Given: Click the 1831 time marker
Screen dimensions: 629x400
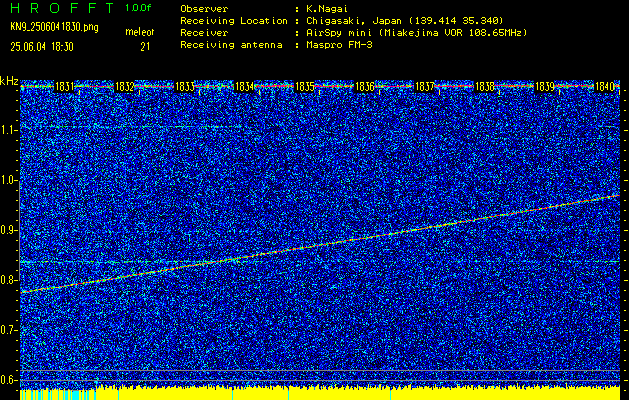Looking at the screenshot, I should (64, 86).
